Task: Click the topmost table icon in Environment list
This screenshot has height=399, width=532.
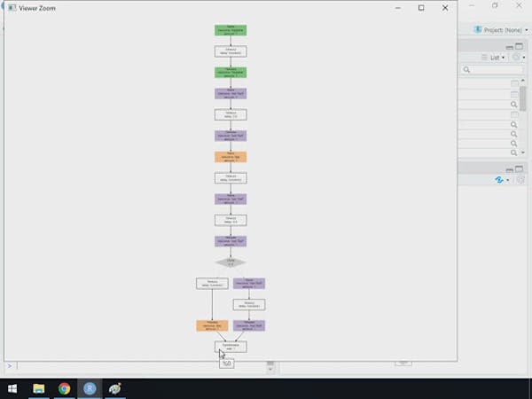Action: 514,83
